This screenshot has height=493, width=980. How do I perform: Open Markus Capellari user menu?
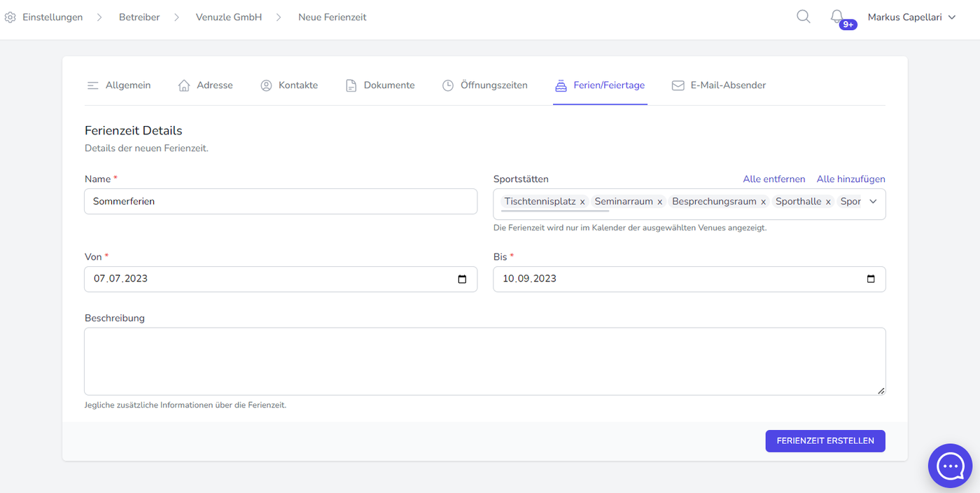pyautogui.click(x=911, y=17)
